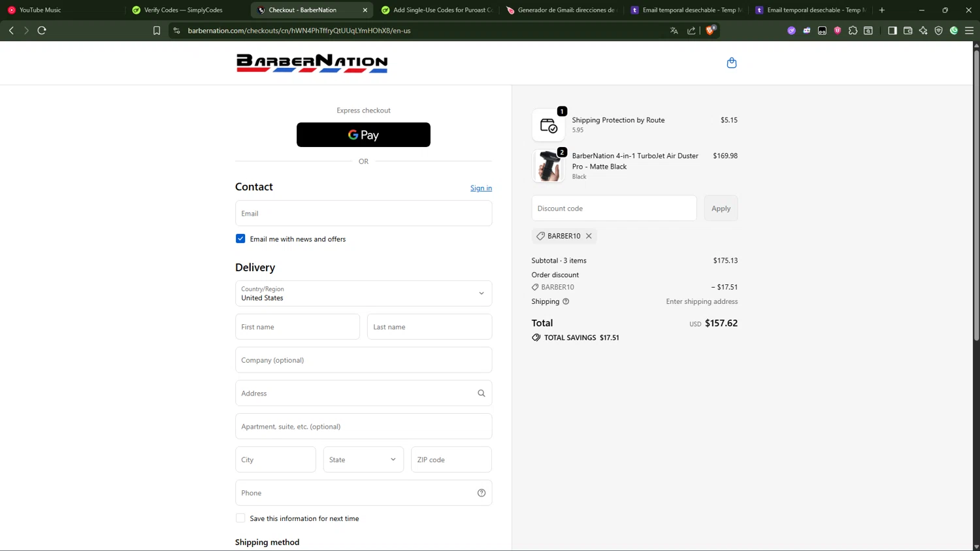Open the browser hamburger menu
The image size is (980, 551).
coord(970,30)
